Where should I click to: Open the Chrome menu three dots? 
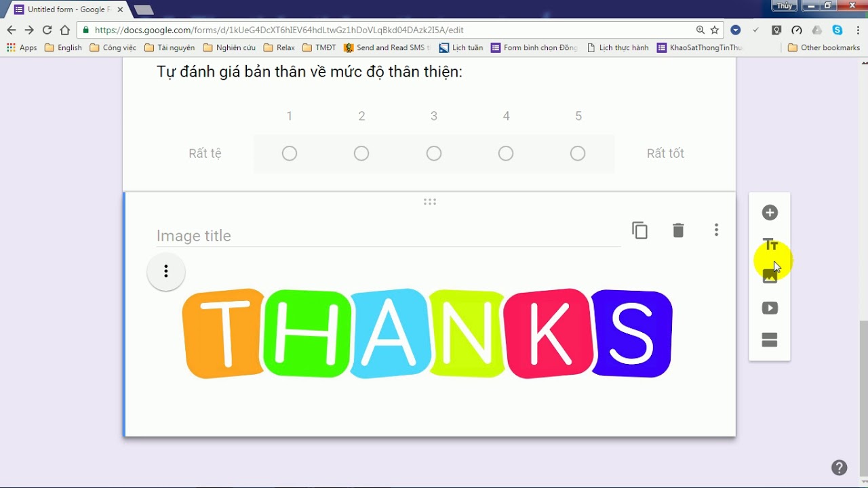[857, 30]
